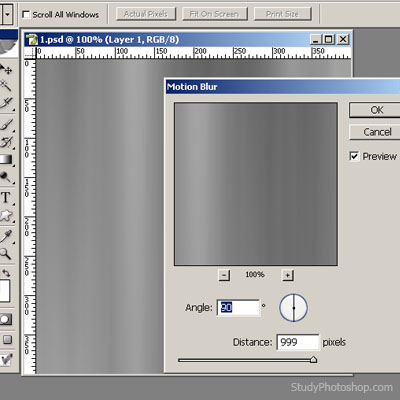Click the Distance slider handle
Image resolution: width=400 pixels, height=400 pixels.
click(313, 359)
